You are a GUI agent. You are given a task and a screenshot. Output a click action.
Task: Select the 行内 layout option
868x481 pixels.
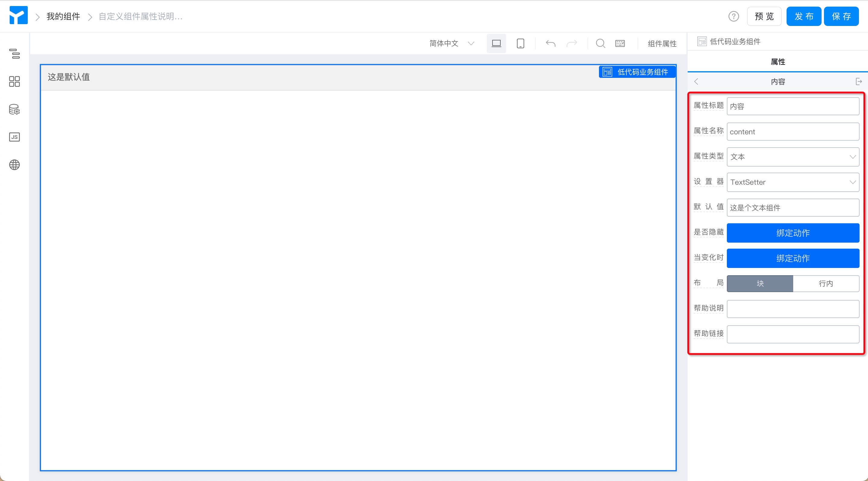pyautogui.click(x=826, y=283)
